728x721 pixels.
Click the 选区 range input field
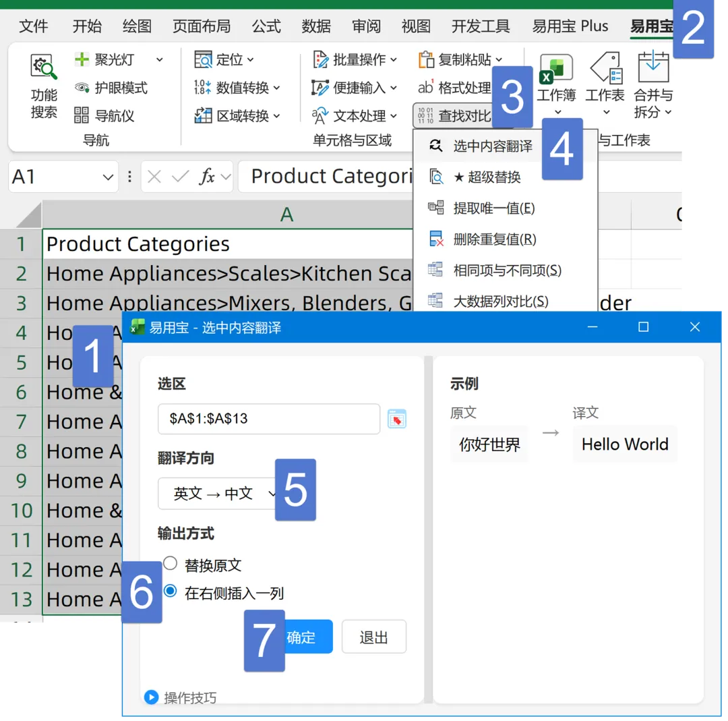click(269, 419)
